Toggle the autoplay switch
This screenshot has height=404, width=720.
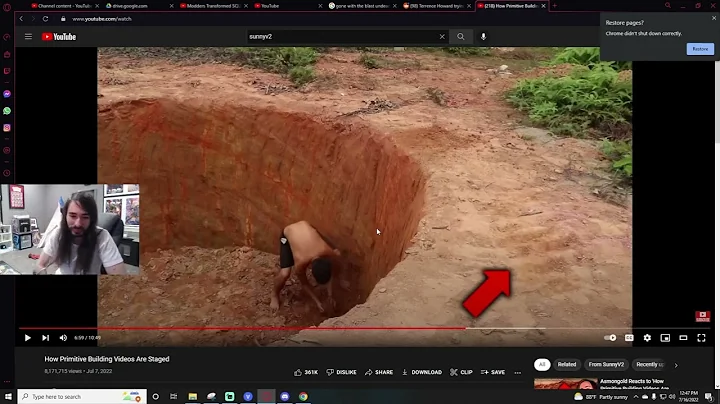[610, 338]
